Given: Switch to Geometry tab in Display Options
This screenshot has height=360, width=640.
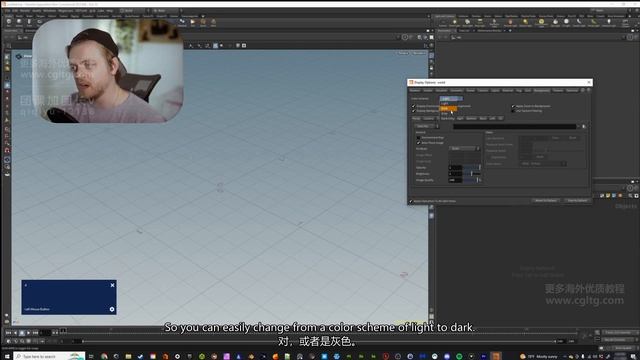Looking at the screenshot, I should point(456,91).
